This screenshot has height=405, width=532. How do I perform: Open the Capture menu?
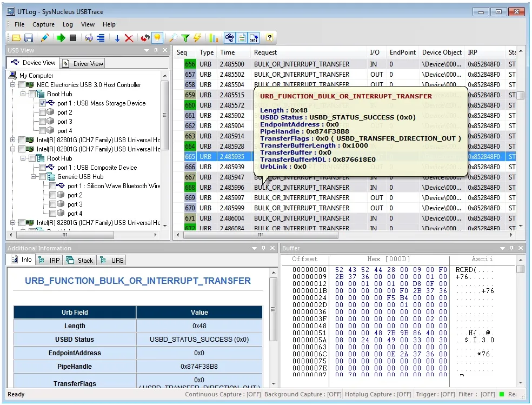43,24
